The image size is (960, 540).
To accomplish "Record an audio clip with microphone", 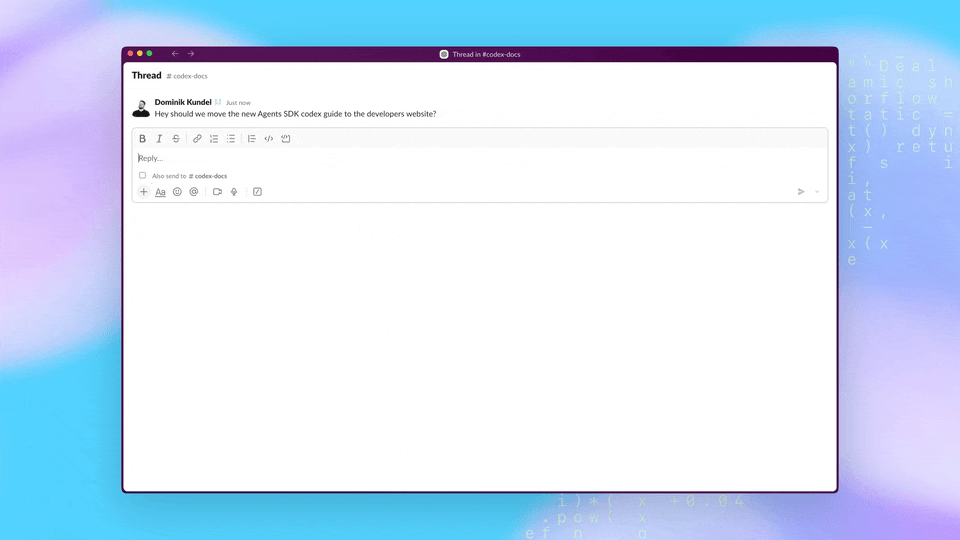I will (x=234, y=192).
